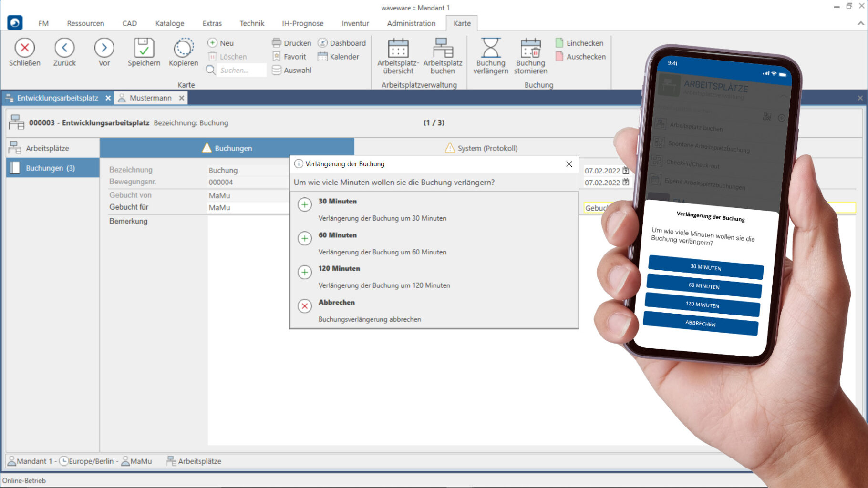Screen dimensions: 868x488
Task: Click the Kopieren icon in ribbon
Action: pyautogui.click(x=183, y=48)
